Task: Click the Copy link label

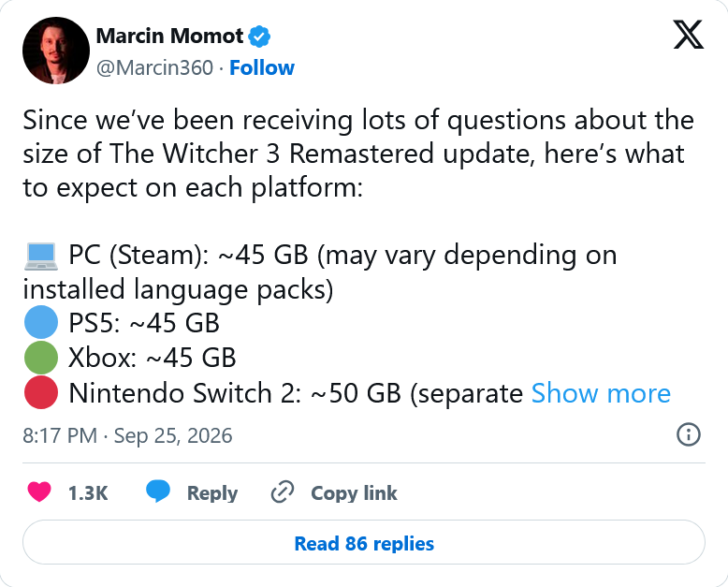Action: (x=354, y=492)
